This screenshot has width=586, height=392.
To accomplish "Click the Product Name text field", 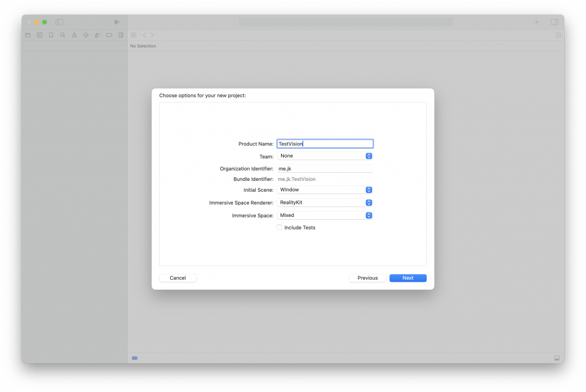I will click(325, 144).
